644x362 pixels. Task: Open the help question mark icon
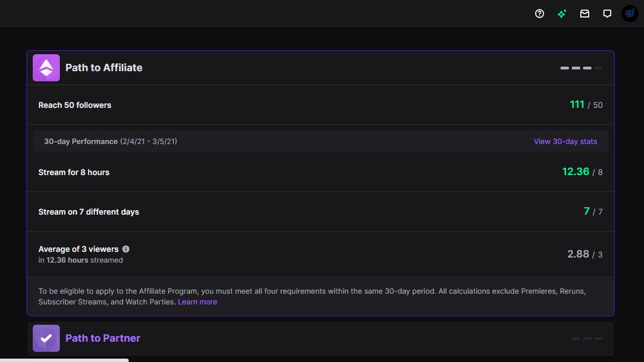539,14
